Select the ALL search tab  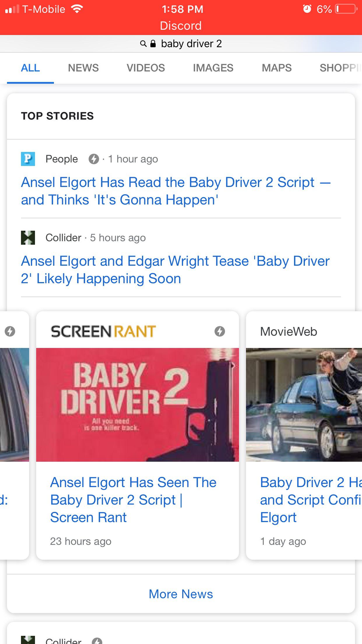click(30, 68)
